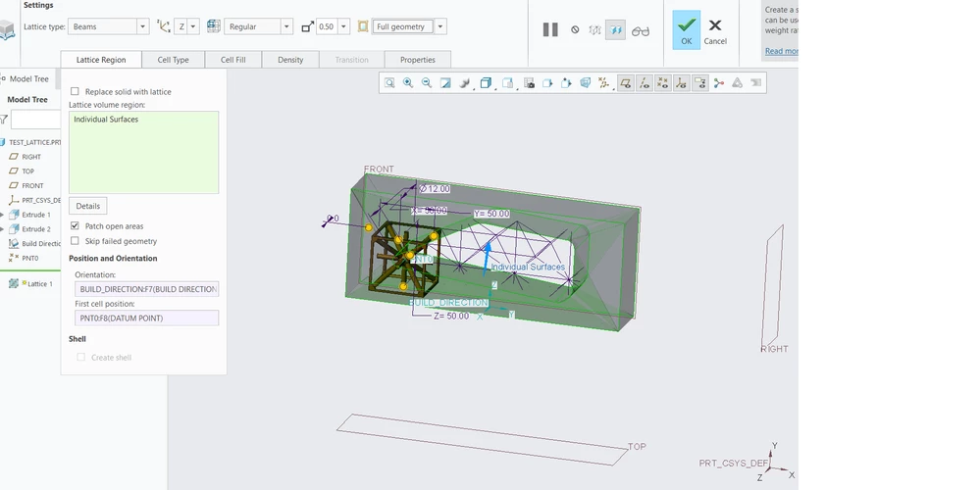Switch to Cell Fill tab
Image resolution: width=980 pixels, height=490 pixels.
233,60
